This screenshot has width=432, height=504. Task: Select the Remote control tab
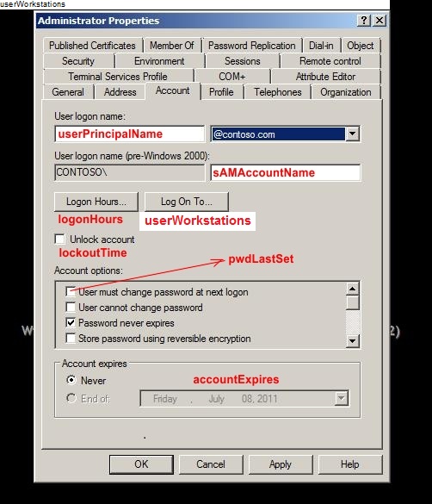coord(330,61)
